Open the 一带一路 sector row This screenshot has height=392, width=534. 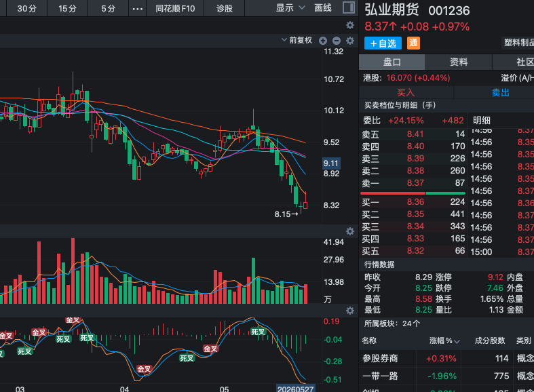coord(446,376)
